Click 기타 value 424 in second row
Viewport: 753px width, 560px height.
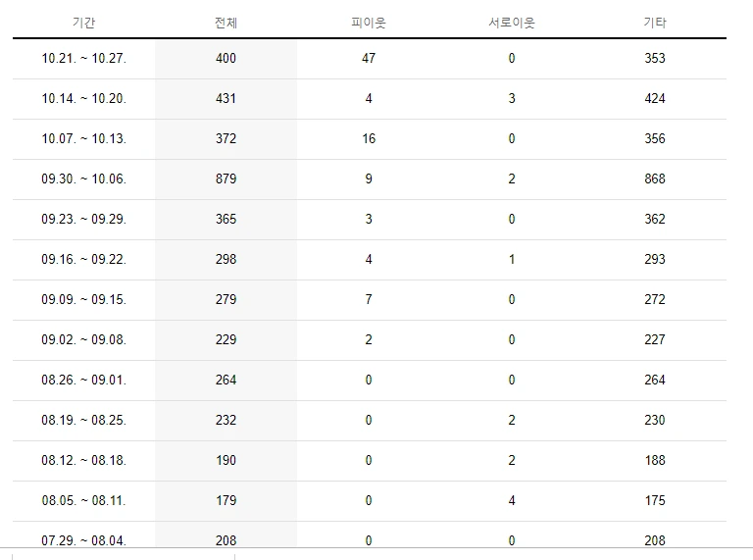pyautogui.click(x=655, y=98)
